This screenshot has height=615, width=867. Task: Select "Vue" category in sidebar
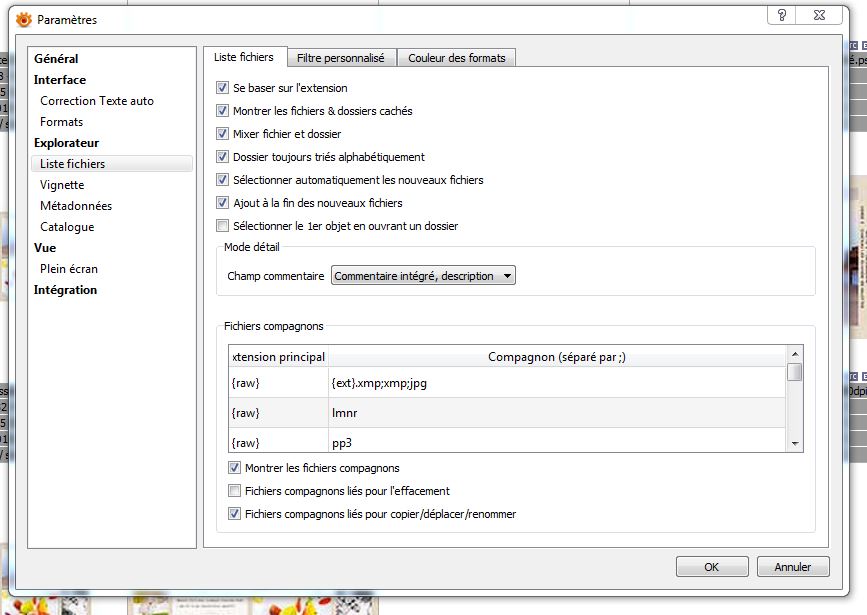pos(45,248)
